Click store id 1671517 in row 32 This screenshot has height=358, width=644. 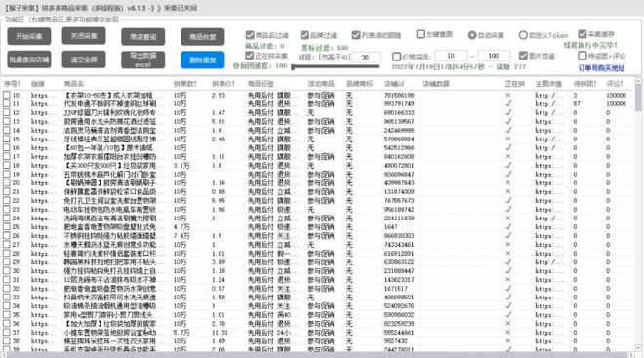395,288
